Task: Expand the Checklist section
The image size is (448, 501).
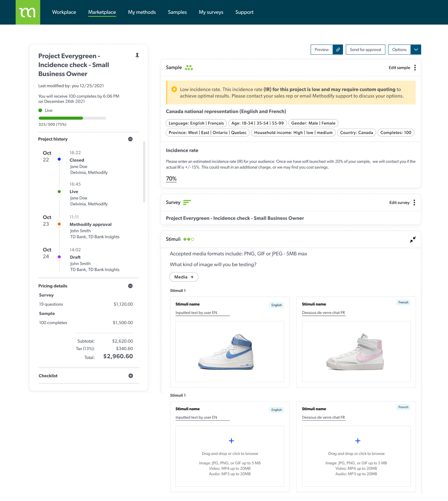Action: coord(131,376)
